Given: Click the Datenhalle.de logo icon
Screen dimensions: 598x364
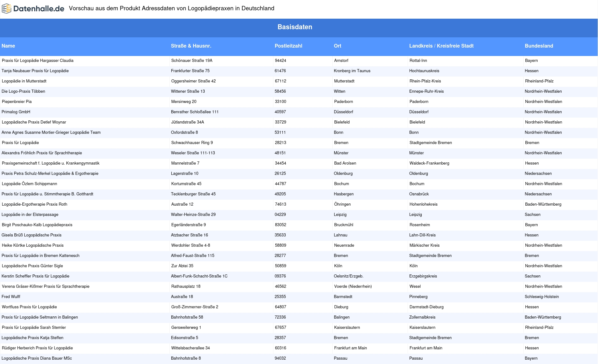Looking at the screenshot, I should click(7, 9).
